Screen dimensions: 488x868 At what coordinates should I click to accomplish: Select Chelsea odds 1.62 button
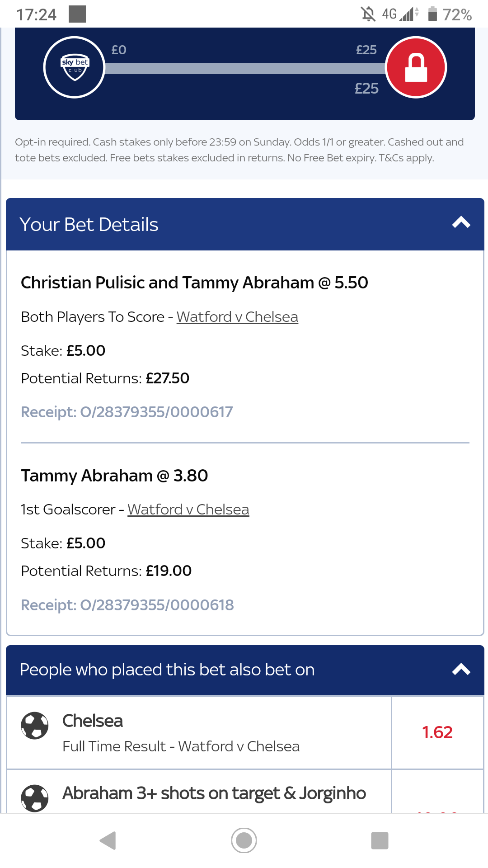[437, 732]
